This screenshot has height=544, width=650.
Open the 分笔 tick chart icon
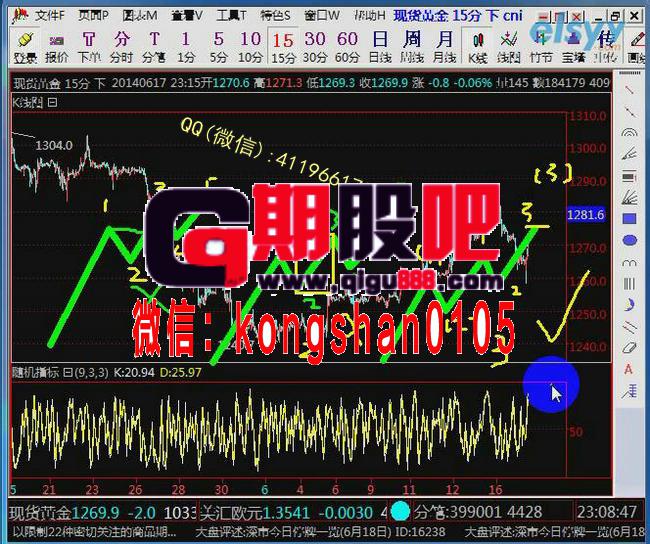pyautogui.click(x=153, y=48)
